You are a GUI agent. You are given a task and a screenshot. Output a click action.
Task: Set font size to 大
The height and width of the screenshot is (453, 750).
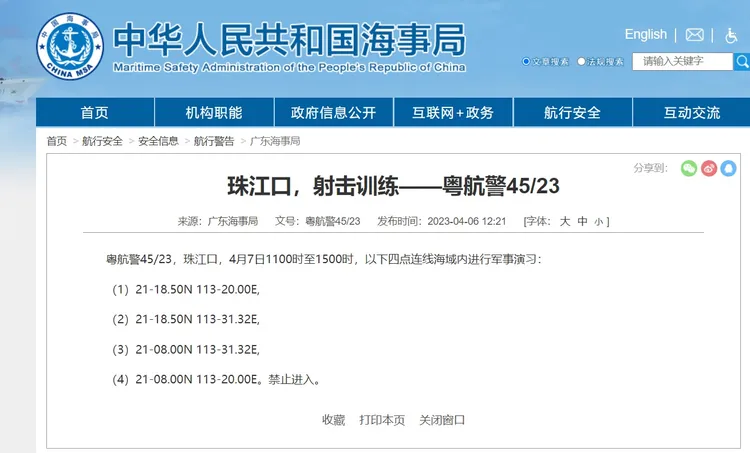[x=565, y=221]
